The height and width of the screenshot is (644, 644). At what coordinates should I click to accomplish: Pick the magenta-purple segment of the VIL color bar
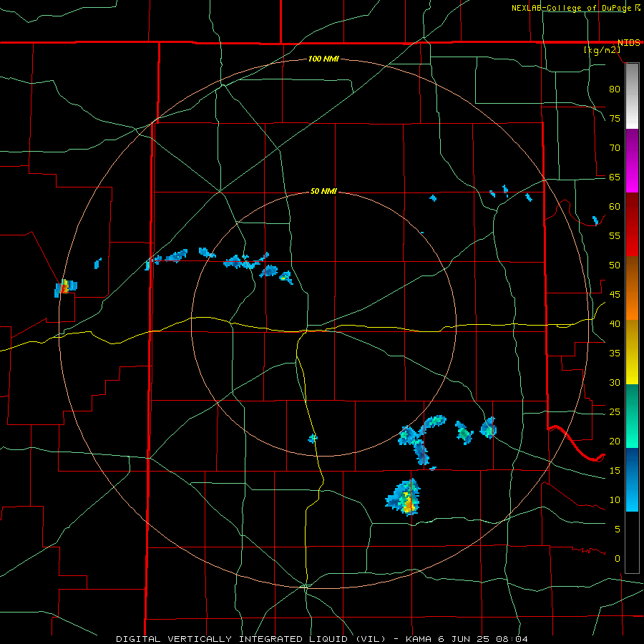click(x=632, y=160)
